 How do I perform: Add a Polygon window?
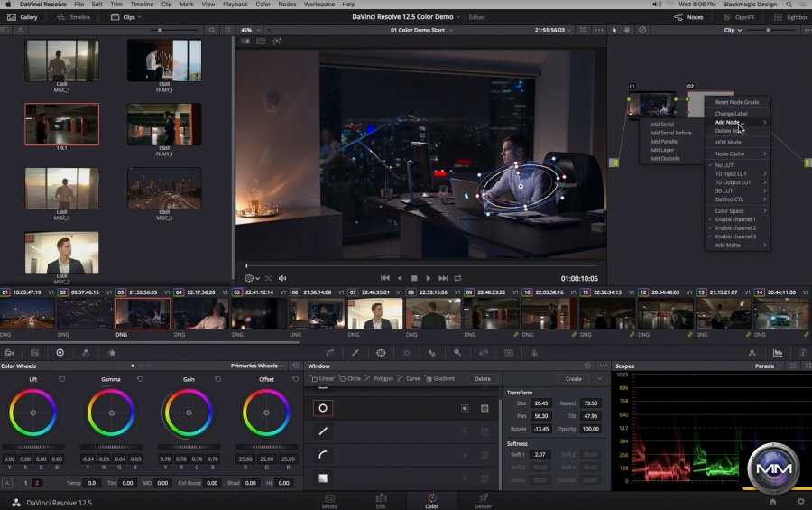380,379
